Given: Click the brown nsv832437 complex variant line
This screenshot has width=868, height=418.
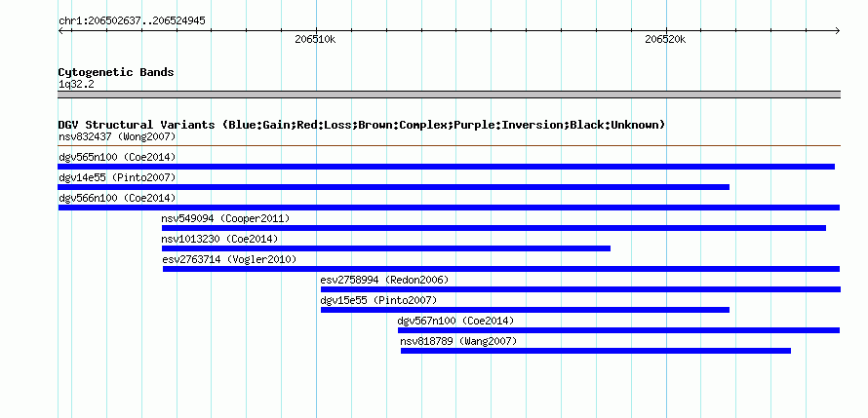Looking at the screenshot, I should coord(449,146).
